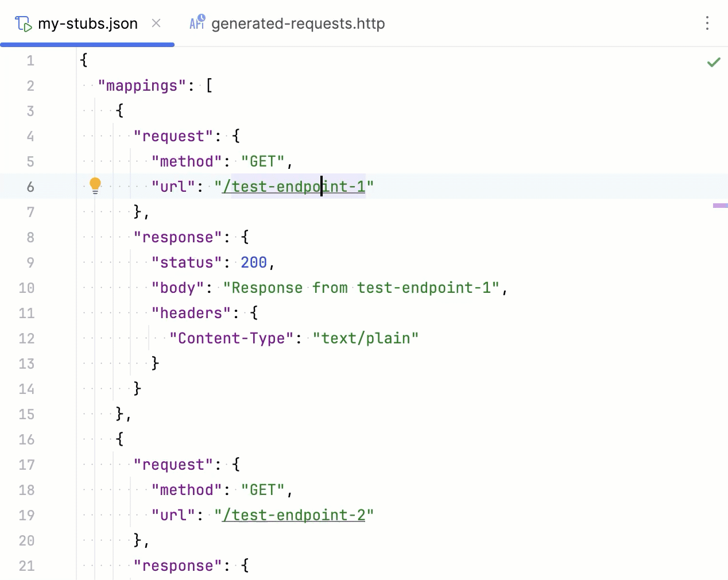
Task: Select the my-stubs.json tab
Action: coord(87,23)
